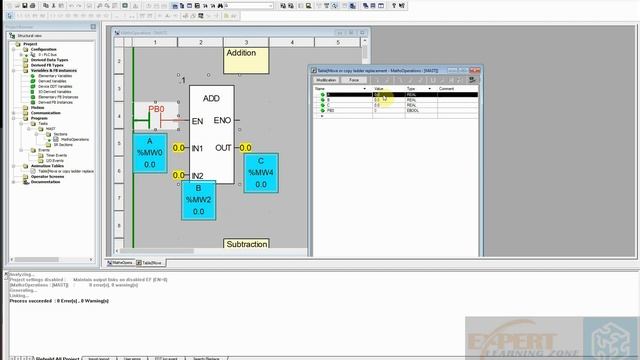Click variable box B %MW2
Image resolution: width=640 pixels, height=360 pixels.
pyautogui.click(x=198, y=200)
